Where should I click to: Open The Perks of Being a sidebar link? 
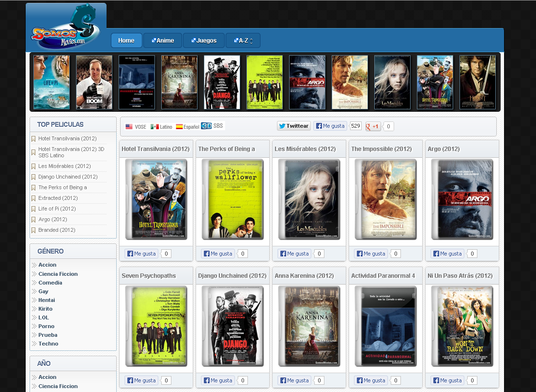[62, 187]
